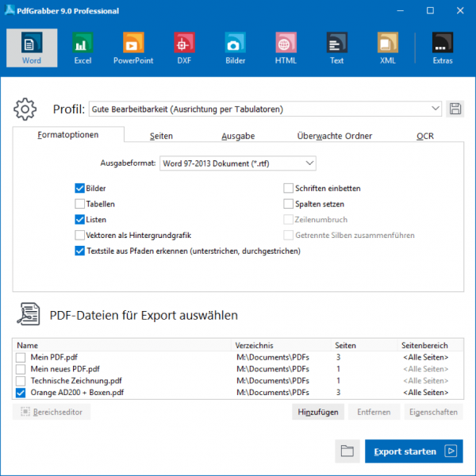Toggle Textstile aus Pfaden erkennen checkbox
This screenshot has height=476, width=476.
click(79, 251)
